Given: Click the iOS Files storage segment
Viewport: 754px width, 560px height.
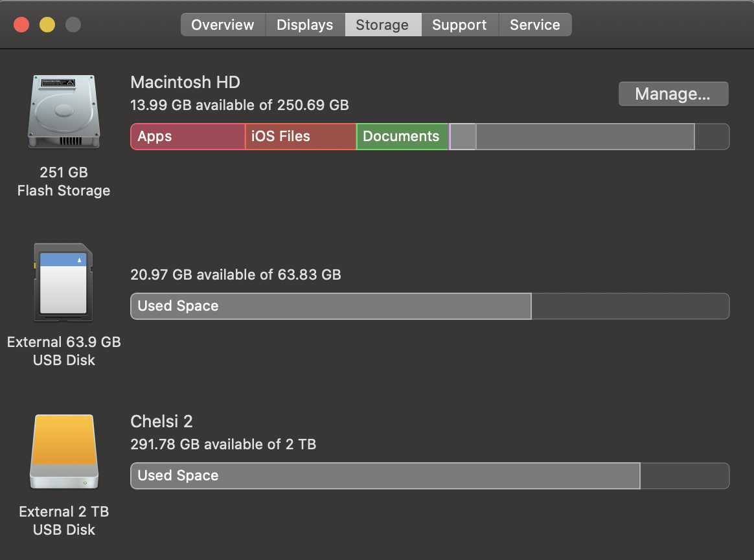Looking at the screenshot, I should (301, 137).
